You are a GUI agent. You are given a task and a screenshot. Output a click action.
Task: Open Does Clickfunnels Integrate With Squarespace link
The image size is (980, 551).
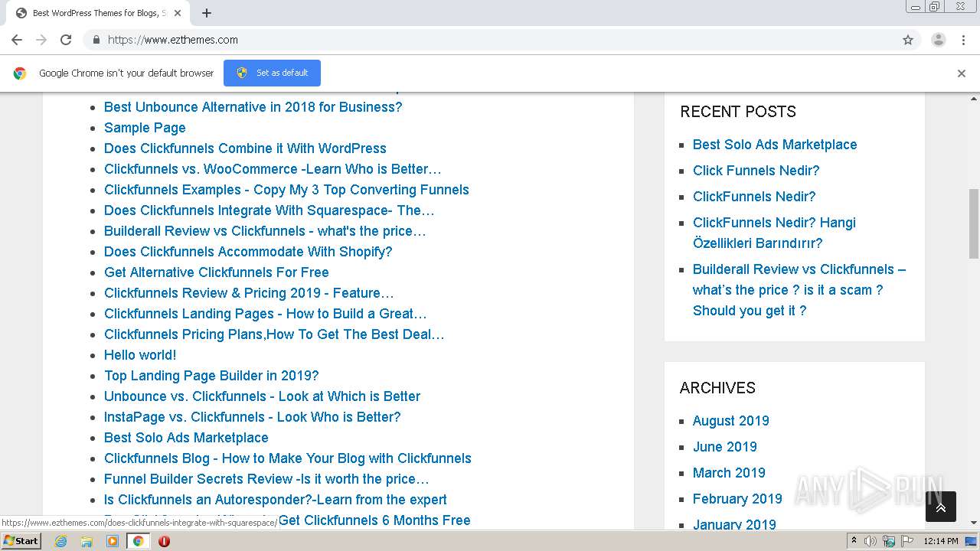(x=269, y=210)
